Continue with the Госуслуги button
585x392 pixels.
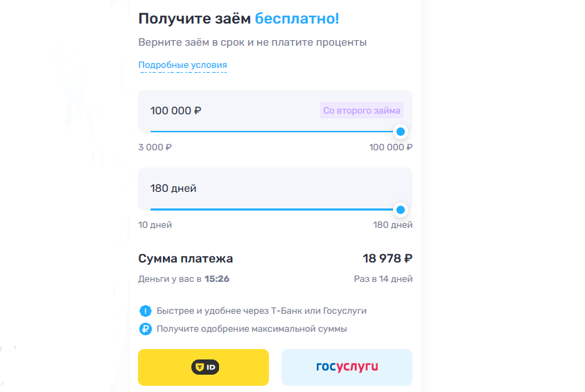347,367
